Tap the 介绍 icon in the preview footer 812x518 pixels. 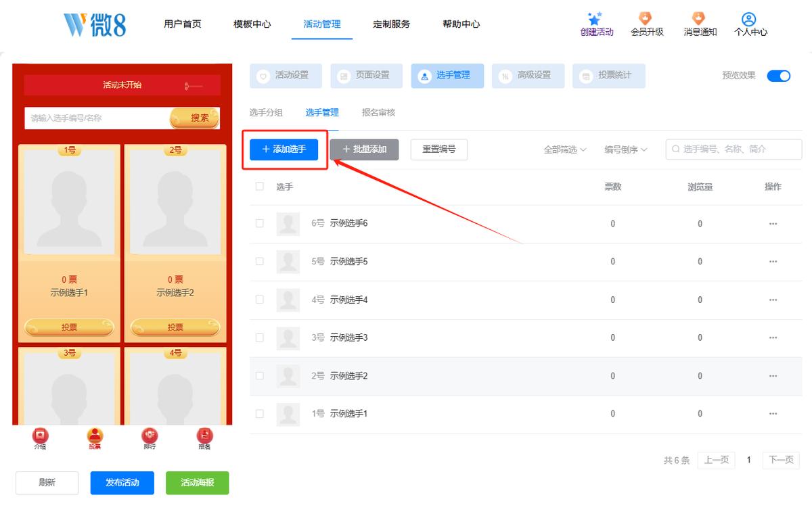tap(41, 435)
